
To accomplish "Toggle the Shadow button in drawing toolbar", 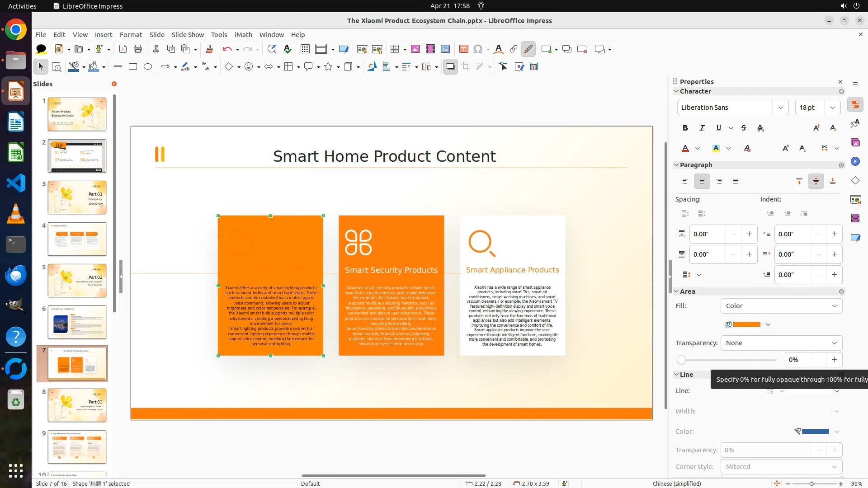I will [x=450, y=67].
